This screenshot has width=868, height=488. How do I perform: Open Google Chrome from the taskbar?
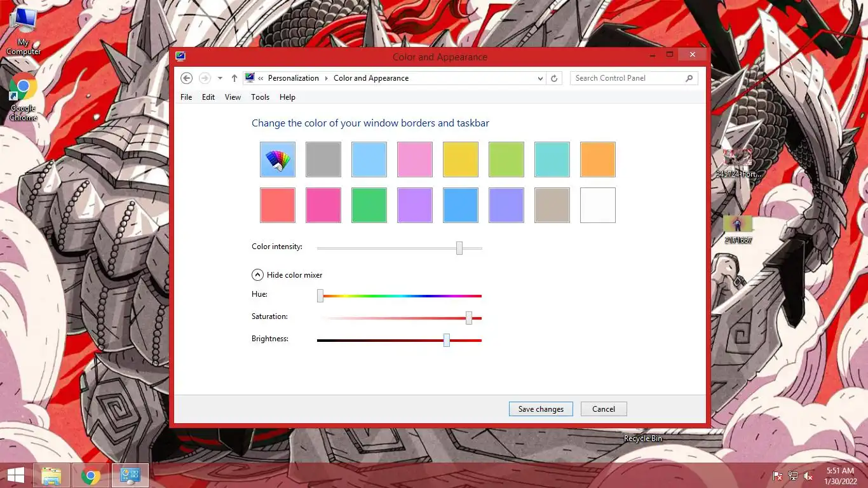click(x=91, y=475)
